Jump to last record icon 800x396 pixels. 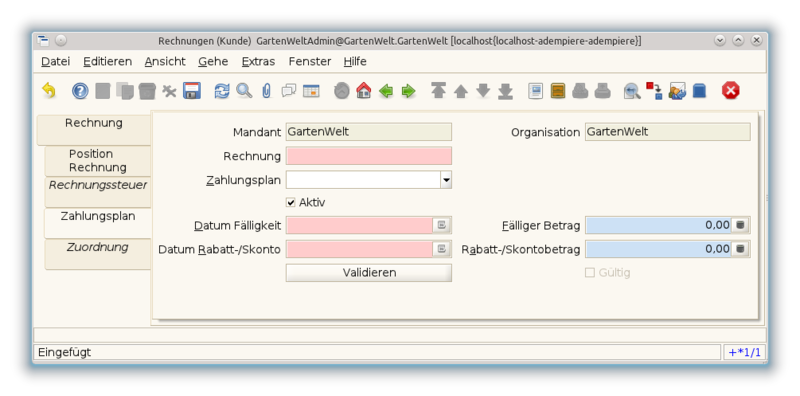(505, 91)
